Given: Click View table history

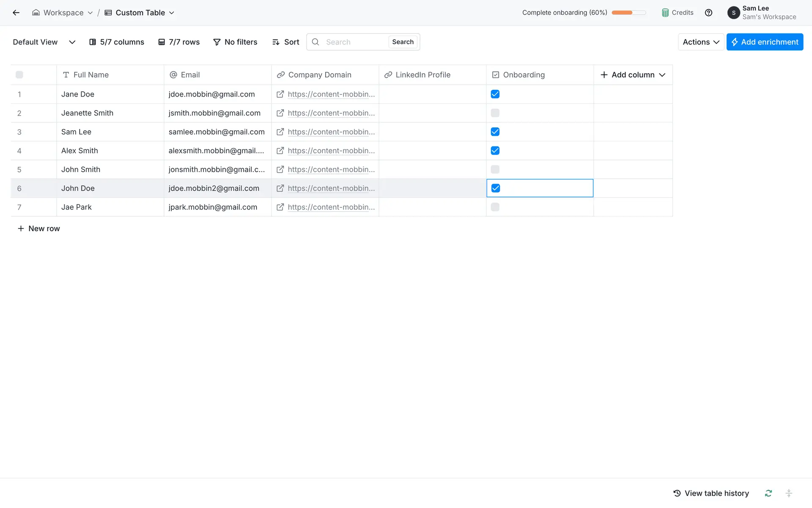Looking at the screenshot, I should pos(711,493).
